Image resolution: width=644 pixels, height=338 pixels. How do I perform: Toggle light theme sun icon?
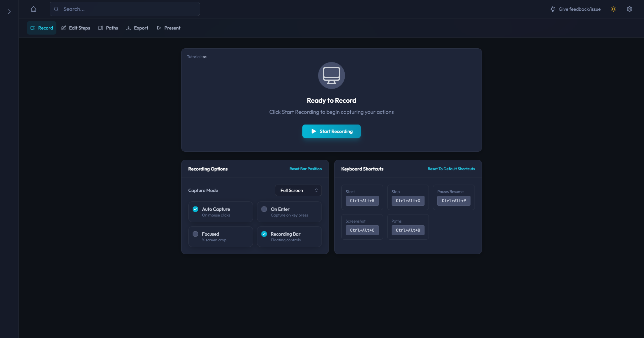point(613,9)
